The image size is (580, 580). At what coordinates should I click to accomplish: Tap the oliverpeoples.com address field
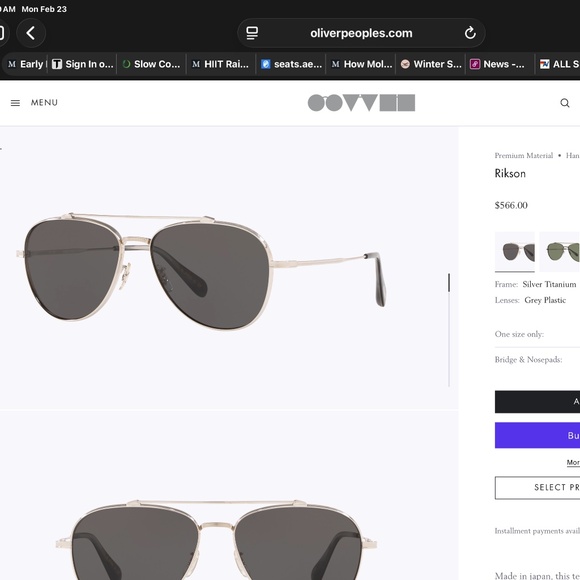(x=361, y=33)
